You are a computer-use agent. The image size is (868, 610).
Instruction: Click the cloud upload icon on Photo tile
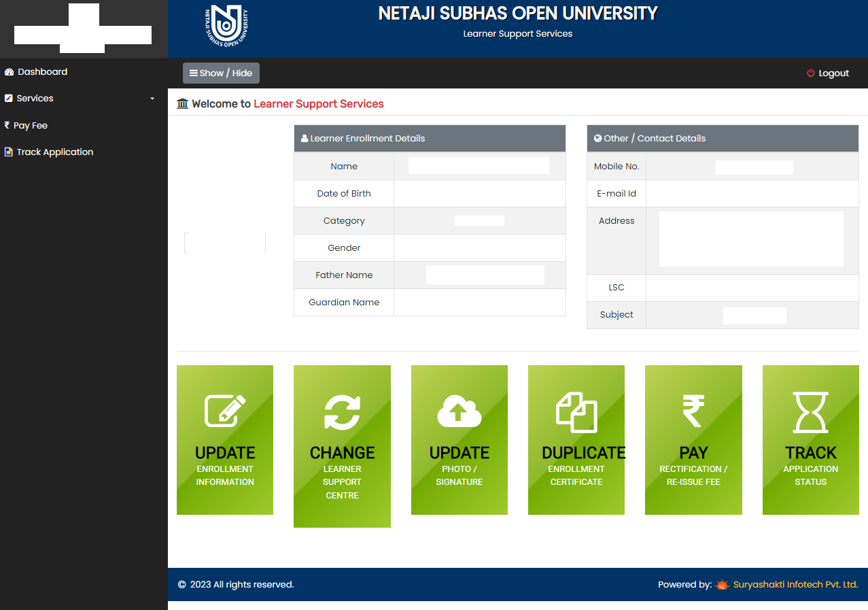[x=459, y=411]
